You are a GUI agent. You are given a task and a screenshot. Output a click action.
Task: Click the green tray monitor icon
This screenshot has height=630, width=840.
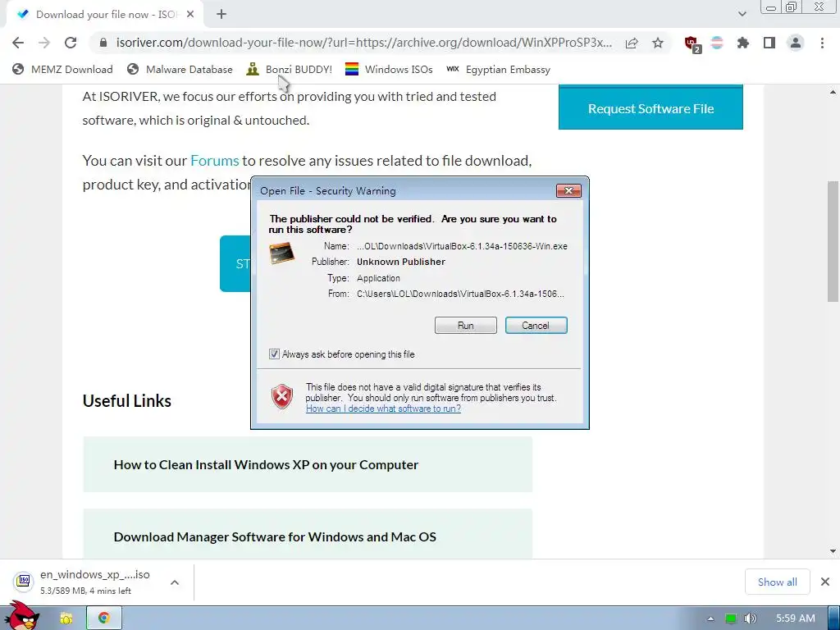(x=730, y=619)
